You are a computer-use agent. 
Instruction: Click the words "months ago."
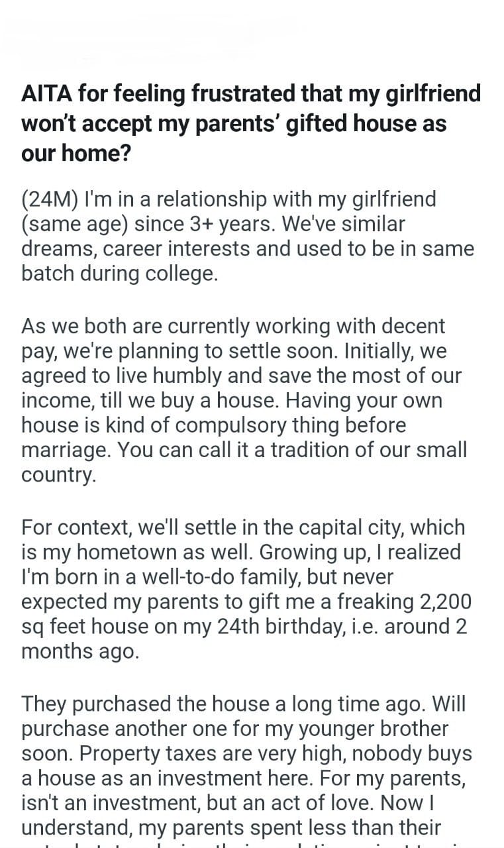(80, 653)
